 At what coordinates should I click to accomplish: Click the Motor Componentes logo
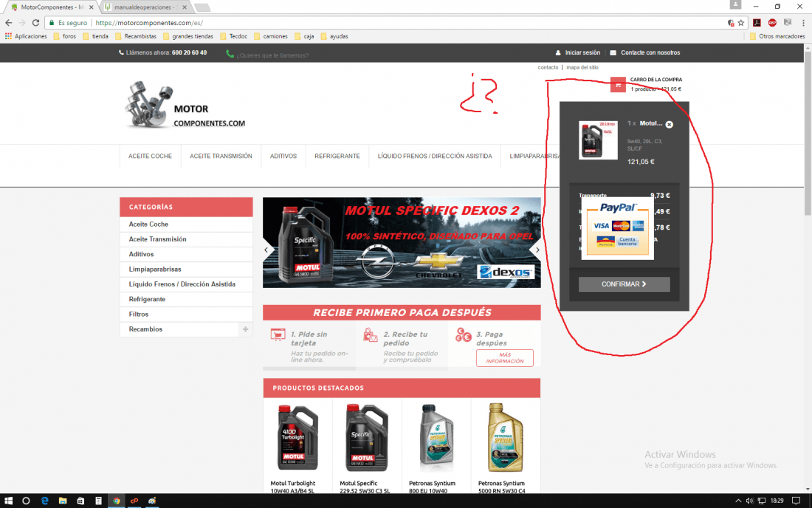coord(185,105)
